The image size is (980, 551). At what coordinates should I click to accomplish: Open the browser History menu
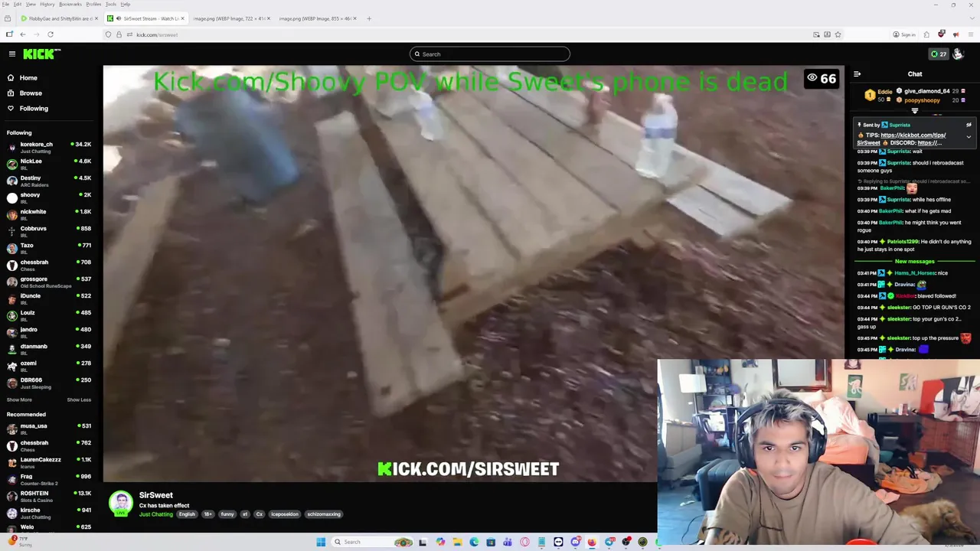tap(47, 4)
